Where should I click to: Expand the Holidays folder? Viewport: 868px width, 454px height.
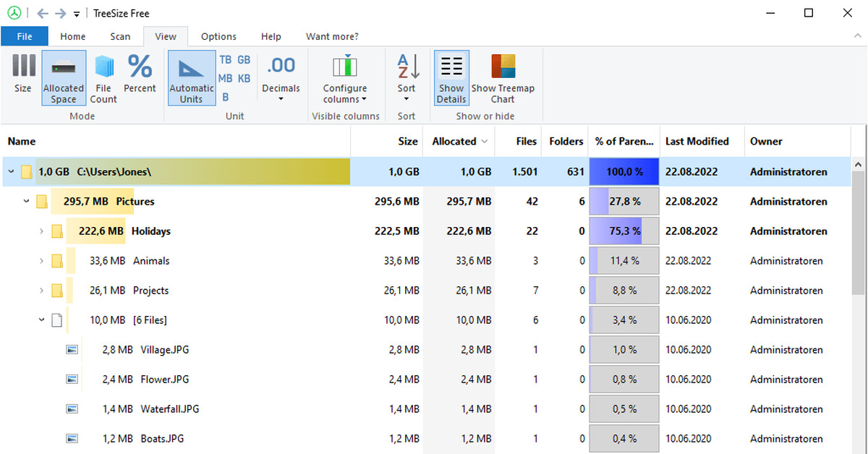(41, 231)
